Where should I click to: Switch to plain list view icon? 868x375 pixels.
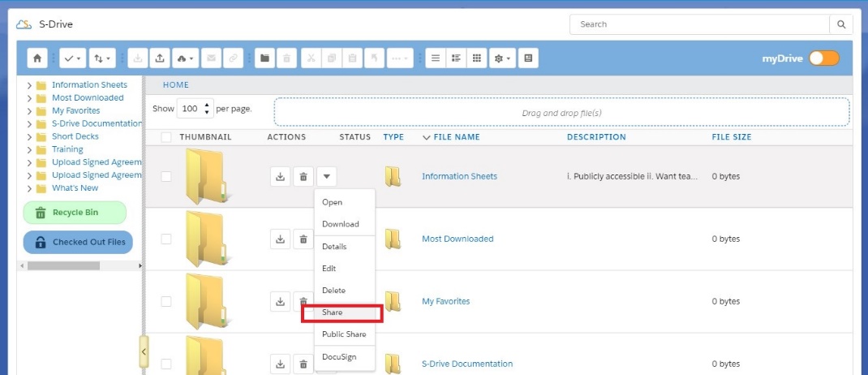pos(436,58)
